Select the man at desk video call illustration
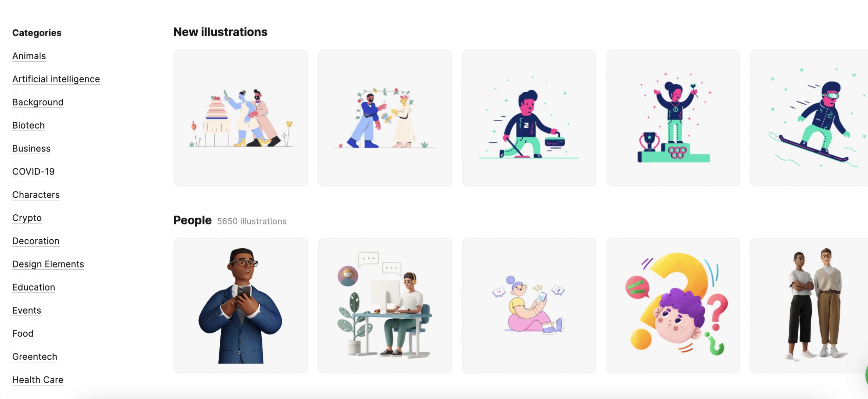The height and width of the screenshot is (399, 868). 384,306
